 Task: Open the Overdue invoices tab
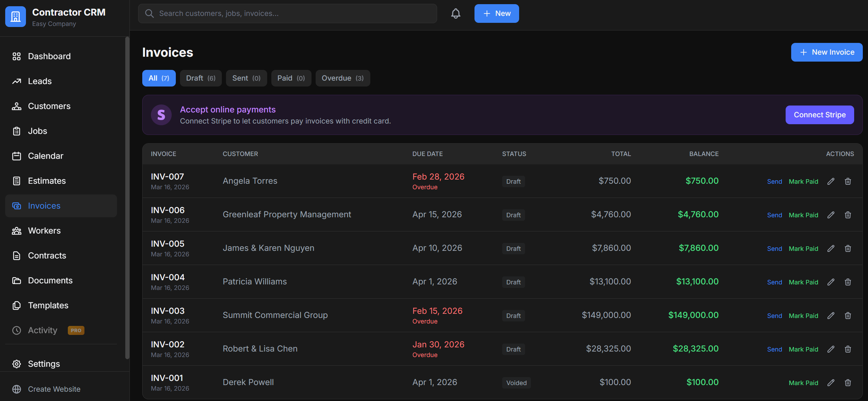click(343, 78)
